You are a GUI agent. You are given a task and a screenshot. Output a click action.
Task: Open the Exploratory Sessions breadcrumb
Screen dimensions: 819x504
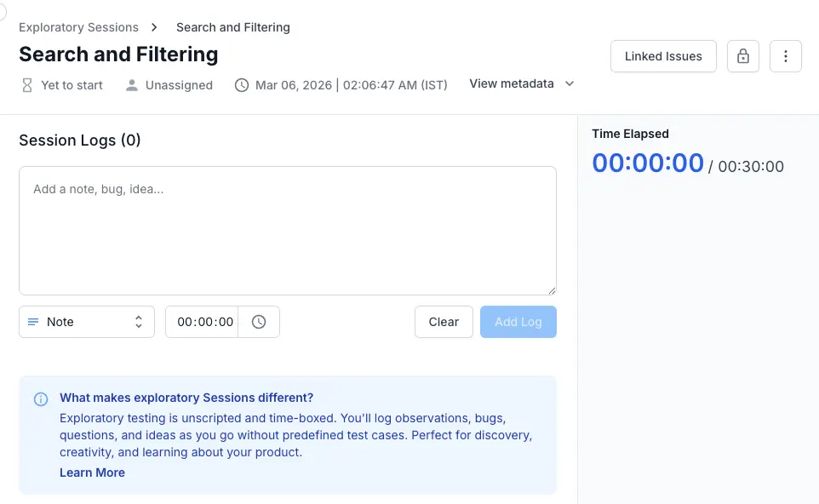point(78,26)
